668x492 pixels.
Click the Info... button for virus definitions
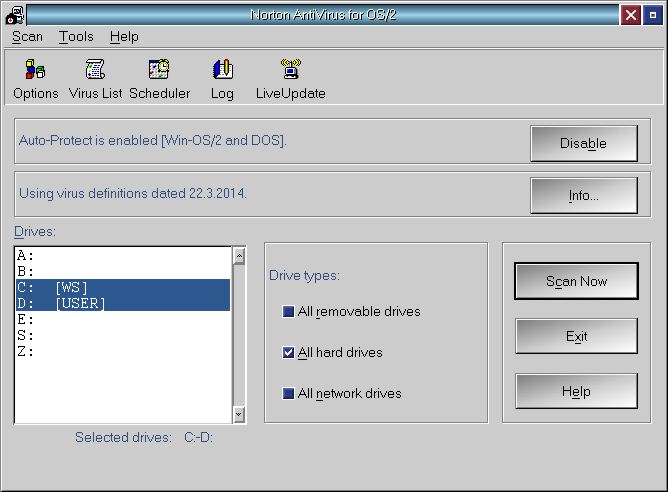tap(584, 196)
